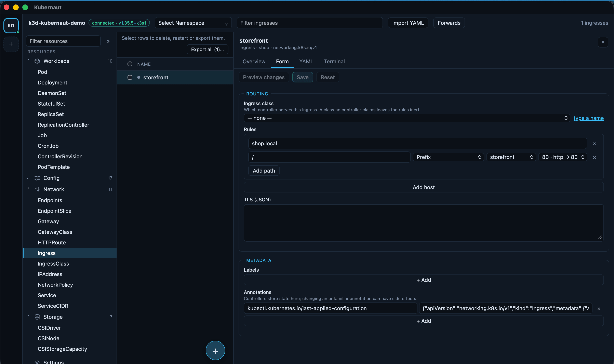Focus the Filter resources field
Viewport: 614px width, 364px height.
pos(63,41)
